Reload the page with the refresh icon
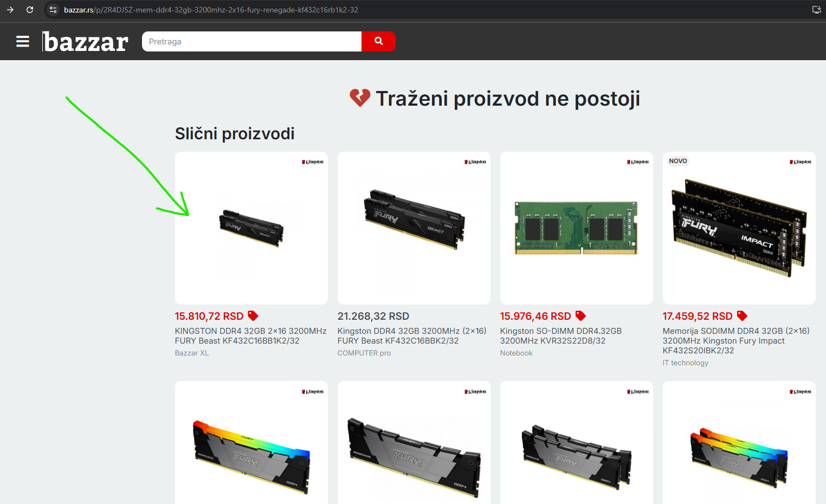Image resolution: width=826 pixels, height=504 pixels. tap(30, 10)
